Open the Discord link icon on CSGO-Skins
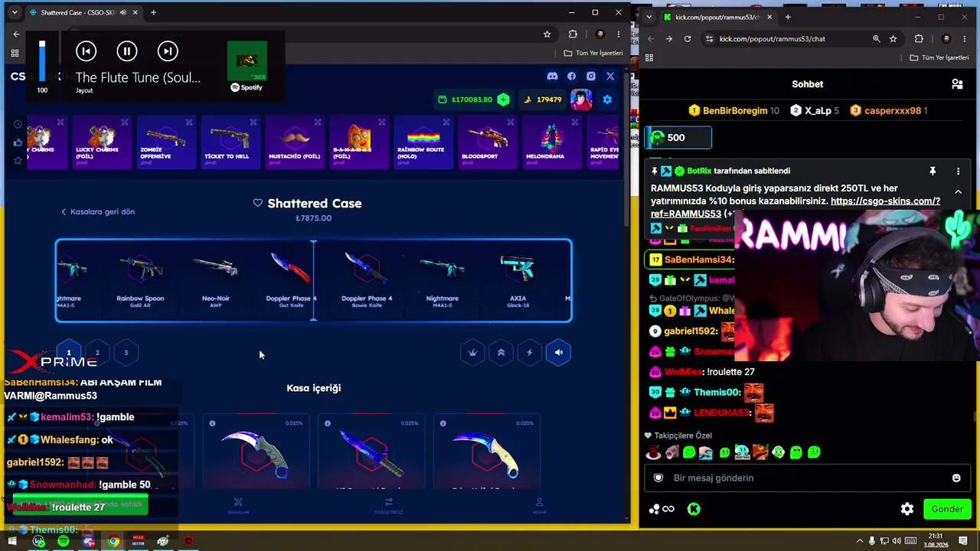This screenshot has height=551, width=980. 552,77
